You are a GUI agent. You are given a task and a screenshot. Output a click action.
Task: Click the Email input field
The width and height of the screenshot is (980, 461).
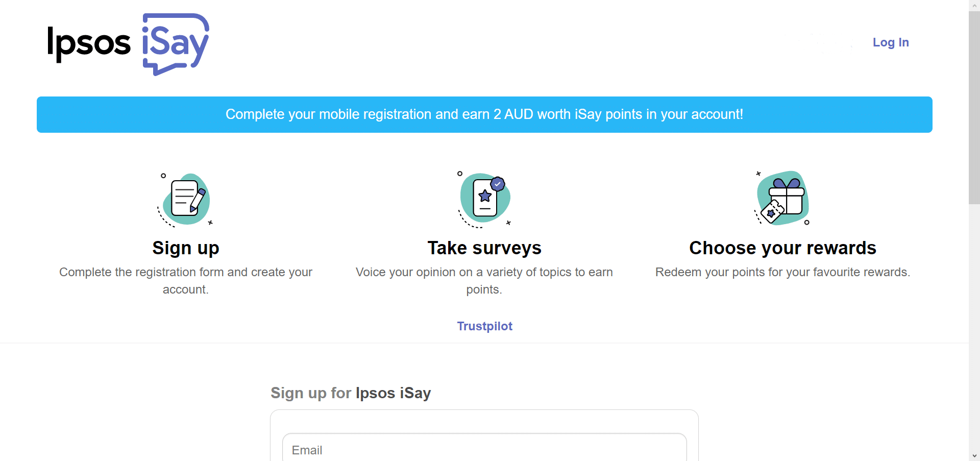pos(484,449)
